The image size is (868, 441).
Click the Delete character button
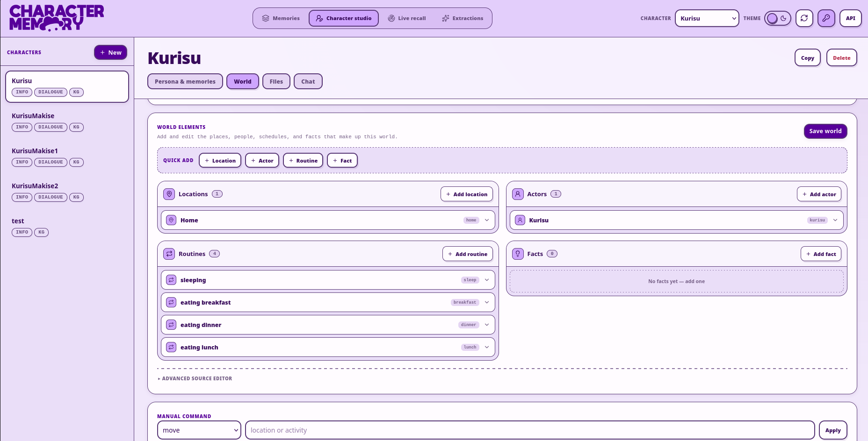(842, 58)
